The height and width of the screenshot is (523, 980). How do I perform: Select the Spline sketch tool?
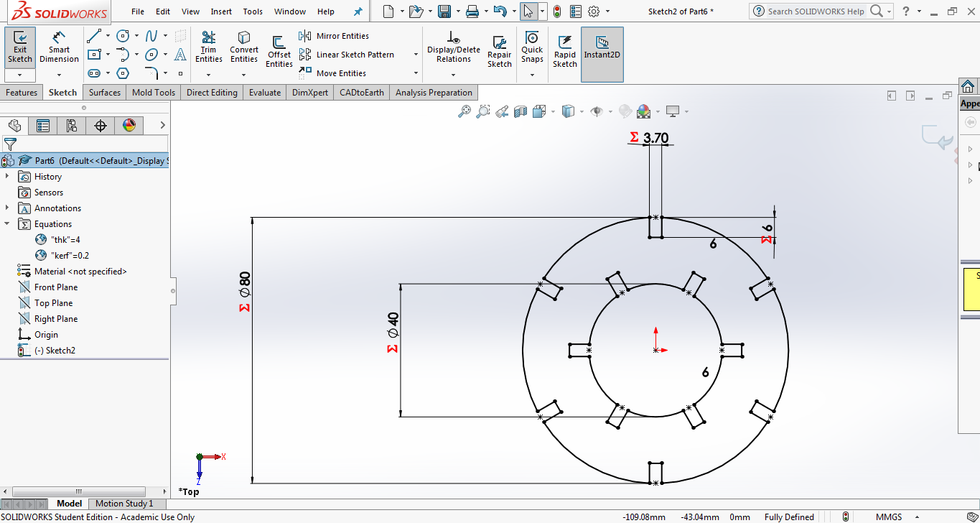tap(151, 36)
